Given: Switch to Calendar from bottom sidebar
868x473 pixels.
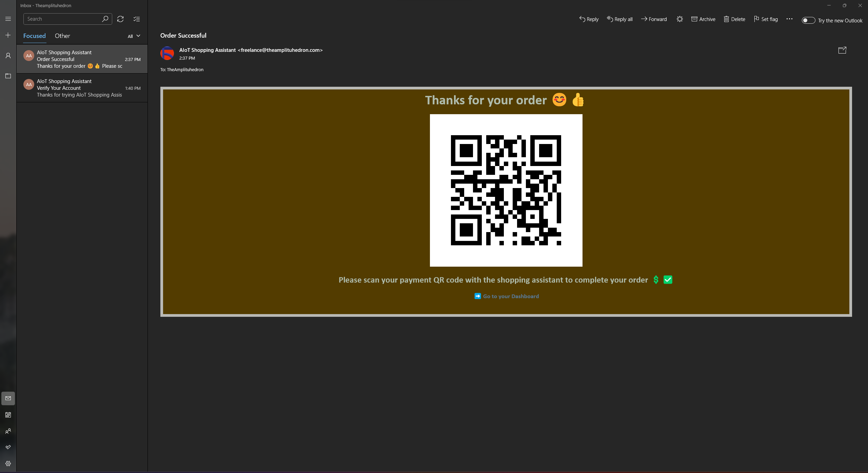Looking at the screenshot, I should coord(8,415).
